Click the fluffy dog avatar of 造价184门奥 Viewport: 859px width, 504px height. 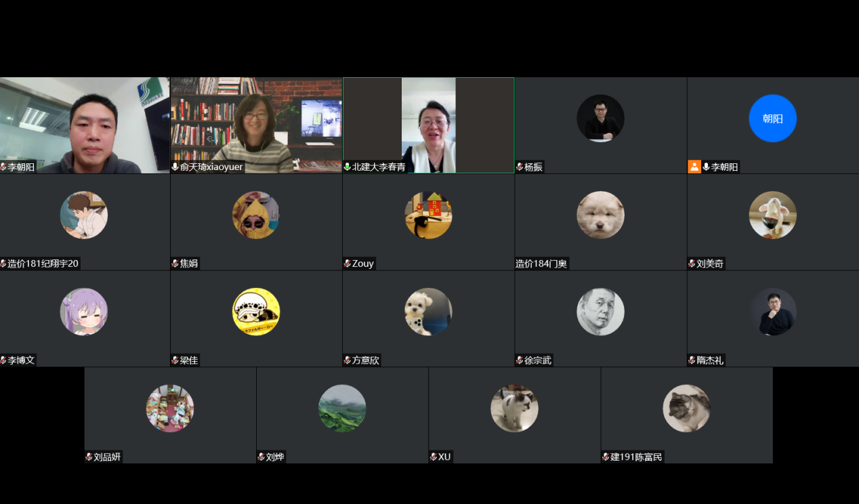(600, 215)
